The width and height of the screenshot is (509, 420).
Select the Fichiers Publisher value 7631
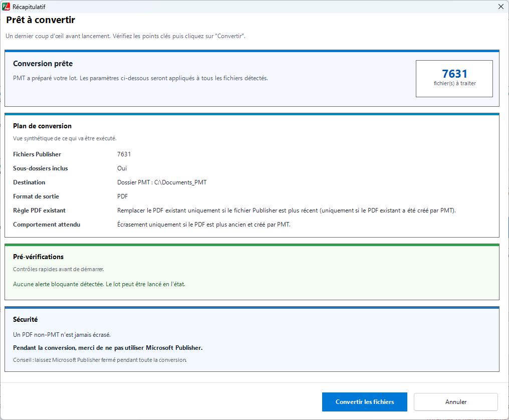coord(124,154)
